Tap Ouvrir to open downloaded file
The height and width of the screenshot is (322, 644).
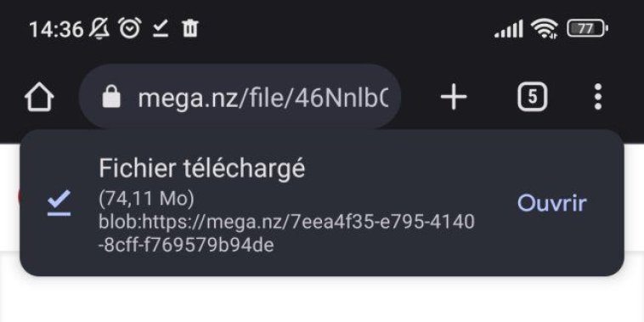tap(551, 203)
